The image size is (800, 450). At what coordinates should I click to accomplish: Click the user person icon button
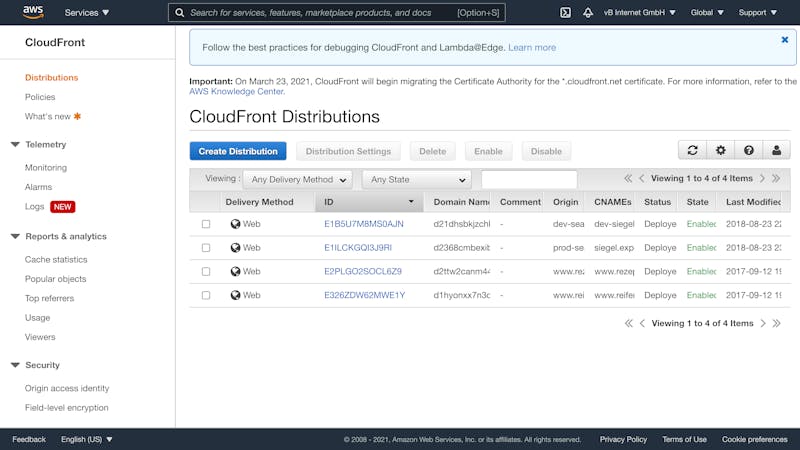click(x=777, y=150)
